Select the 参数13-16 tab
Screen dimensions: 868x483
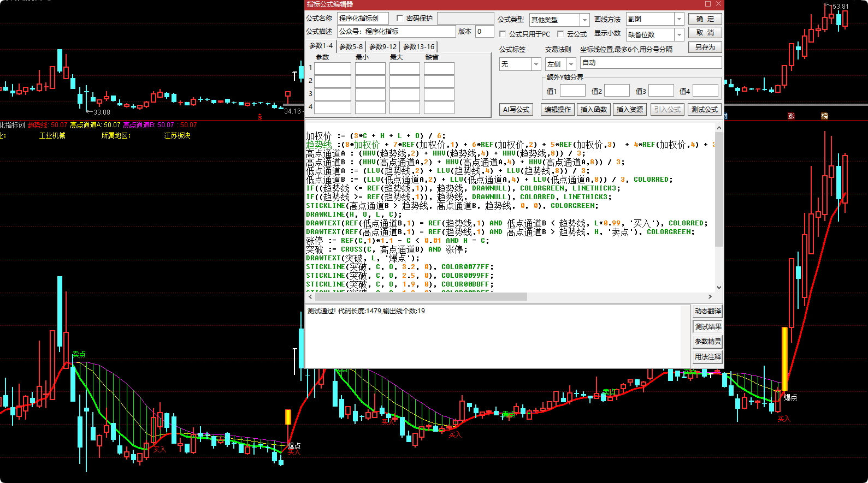418,47
